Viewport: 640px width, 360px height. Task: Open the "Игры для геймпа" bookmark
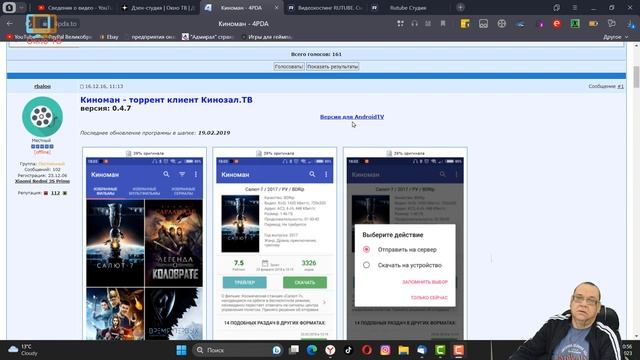pyautogui.click(x=267, y=37)
